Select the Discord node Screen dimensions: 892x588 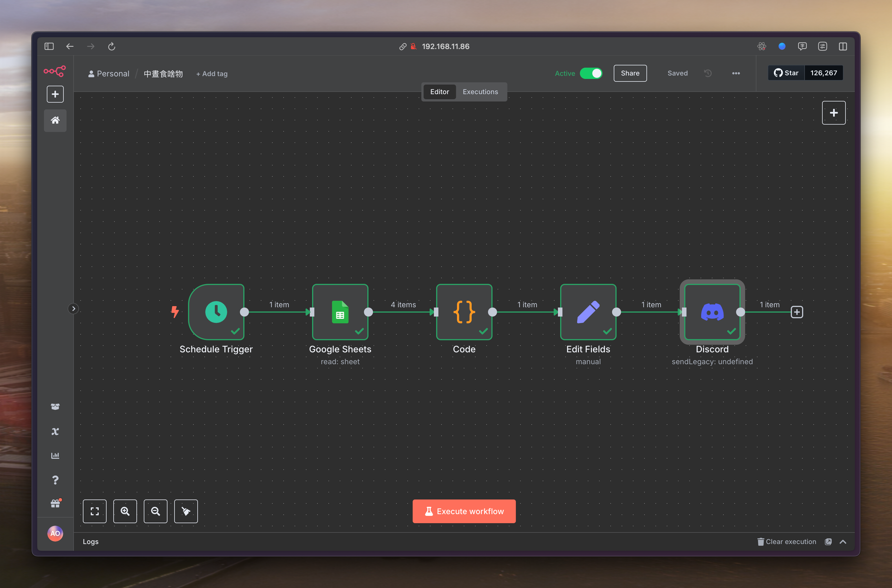pos(712,312)
